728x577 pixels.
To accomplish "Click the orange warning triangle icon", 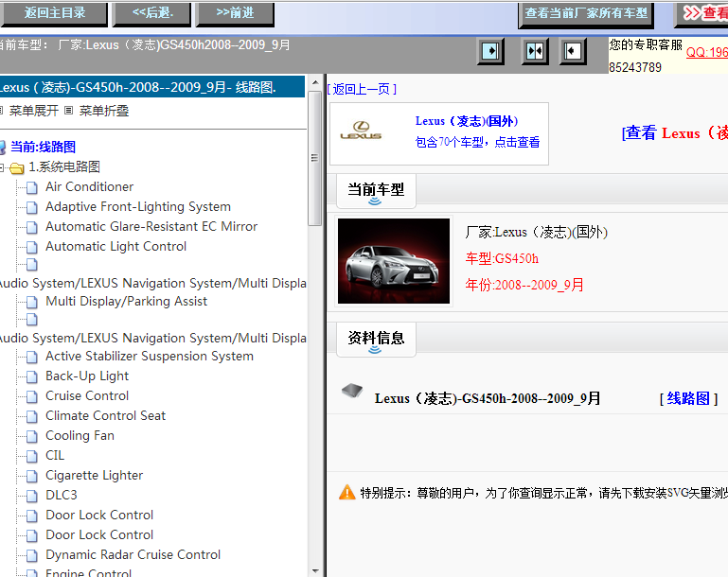I will click(346, 492).
